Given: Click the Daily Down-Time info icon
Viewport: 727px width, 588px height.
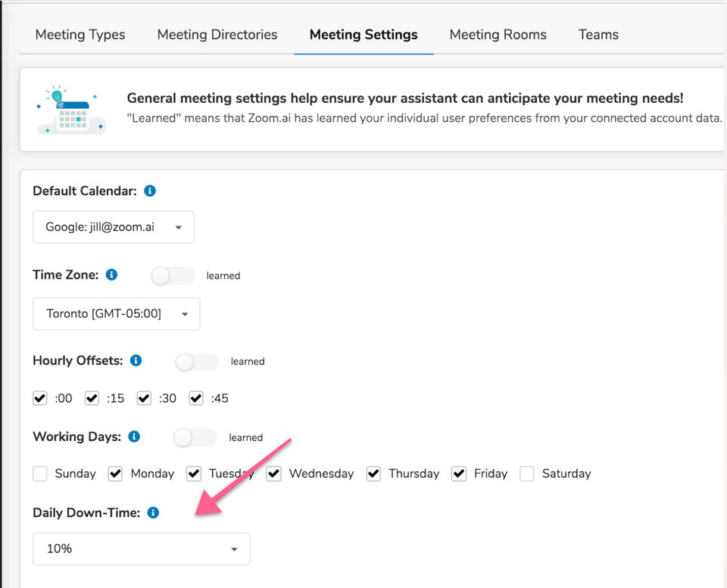Looking at the screenshot, I should [x=153, y=512].
